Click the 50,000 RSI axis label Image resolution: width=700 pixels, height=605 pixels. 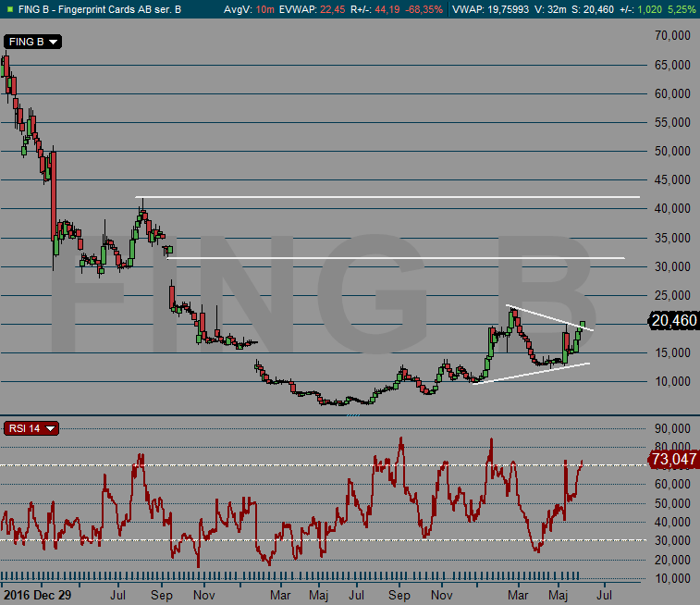point(672,503)
